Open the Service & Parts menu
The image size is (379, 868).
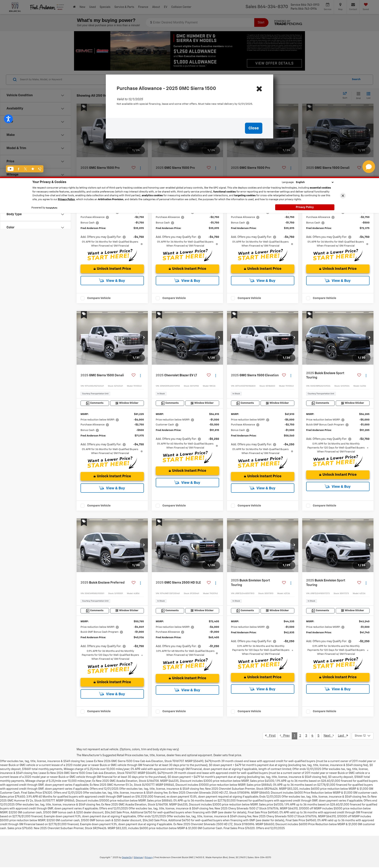(124, 7)
